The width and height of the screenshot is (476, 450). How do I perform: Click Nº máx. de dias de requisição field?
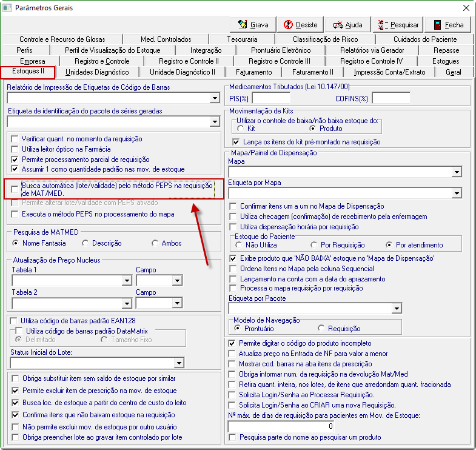pos(281,426)
